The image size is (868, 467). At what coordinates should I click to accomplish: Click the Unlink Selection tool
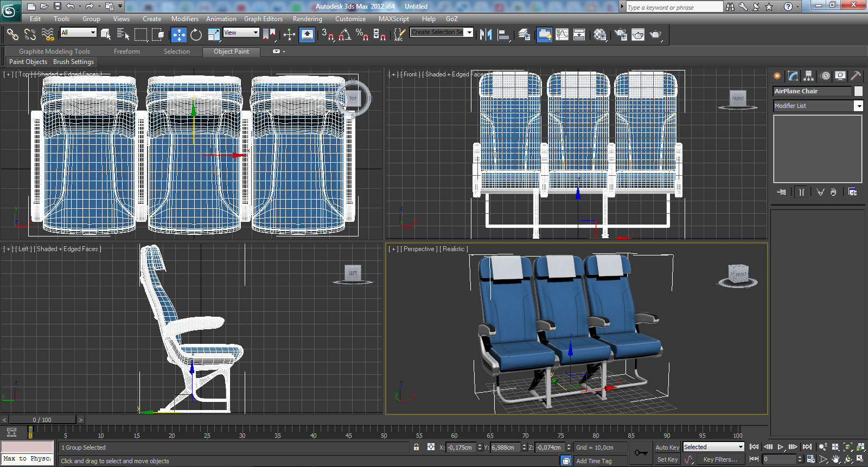(x=30, y=35)
